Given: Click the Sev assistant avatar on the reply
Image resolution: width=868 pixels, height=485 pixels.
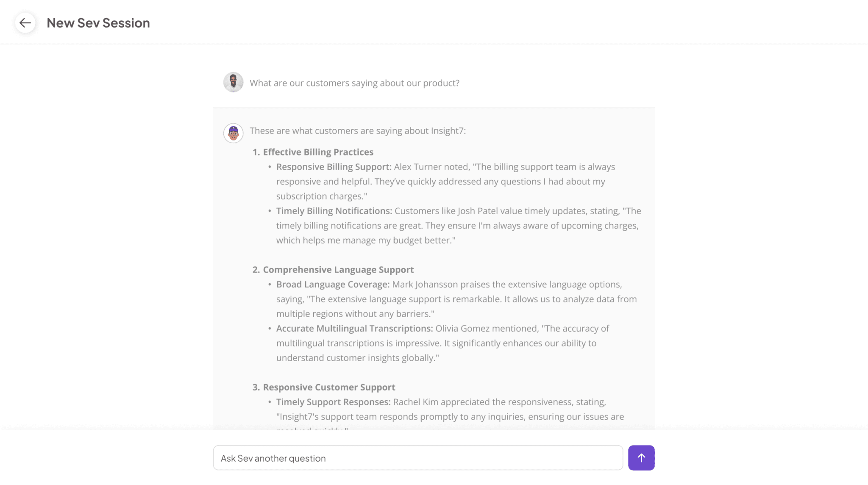Looking at the screenshot, I should 233,133.
